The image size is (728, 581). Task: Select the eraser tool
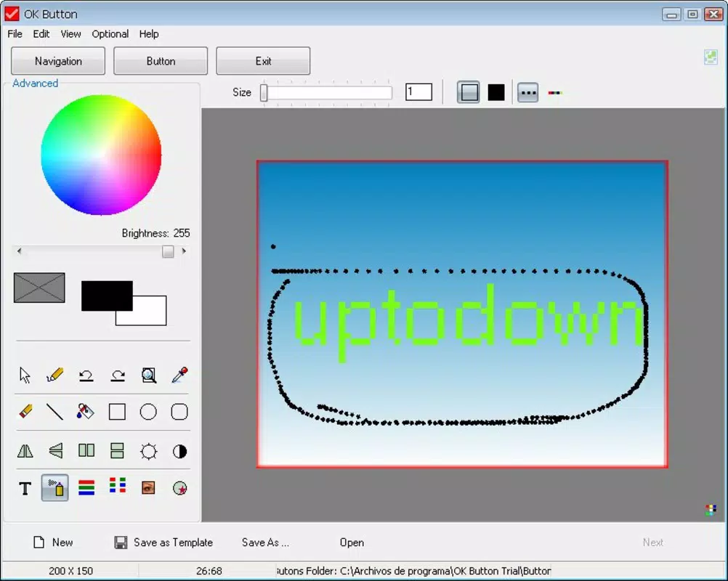coord(25,411)
